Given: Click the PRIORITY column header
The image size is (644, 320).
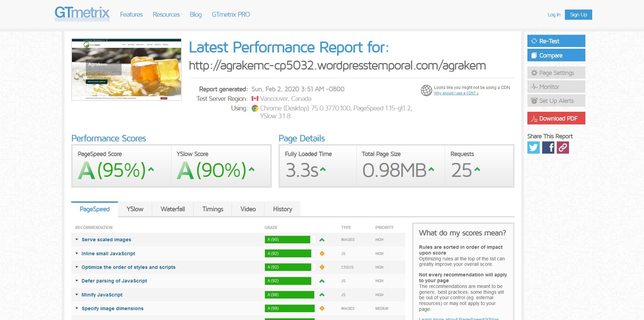Looking at the screenshot, I should point(385,228).
